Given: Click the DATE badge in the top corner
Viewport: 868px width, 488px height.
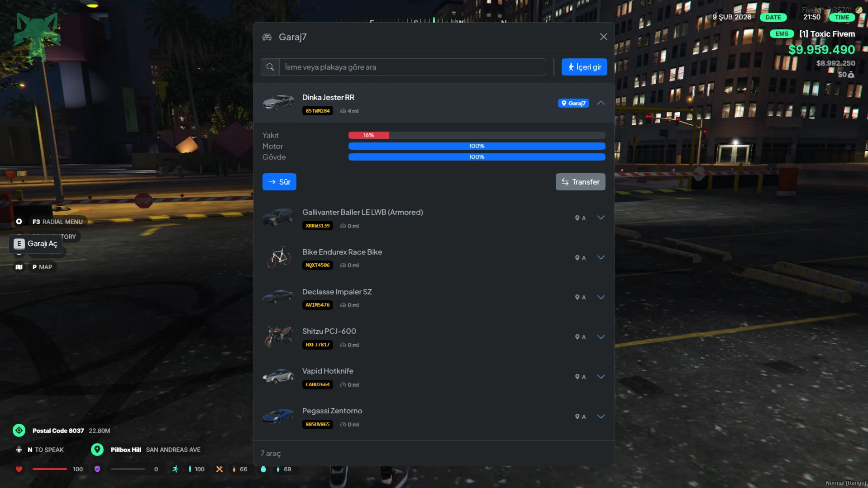Looking at the screenshot, I should pos(773,17).
